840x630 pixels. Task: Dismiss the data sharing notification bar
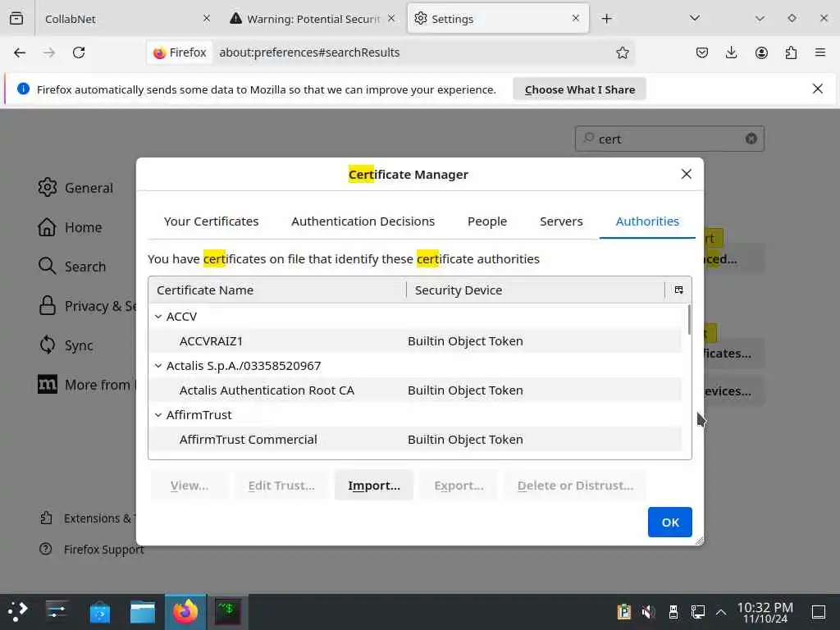pyautogui.click(x=818, y=89)
